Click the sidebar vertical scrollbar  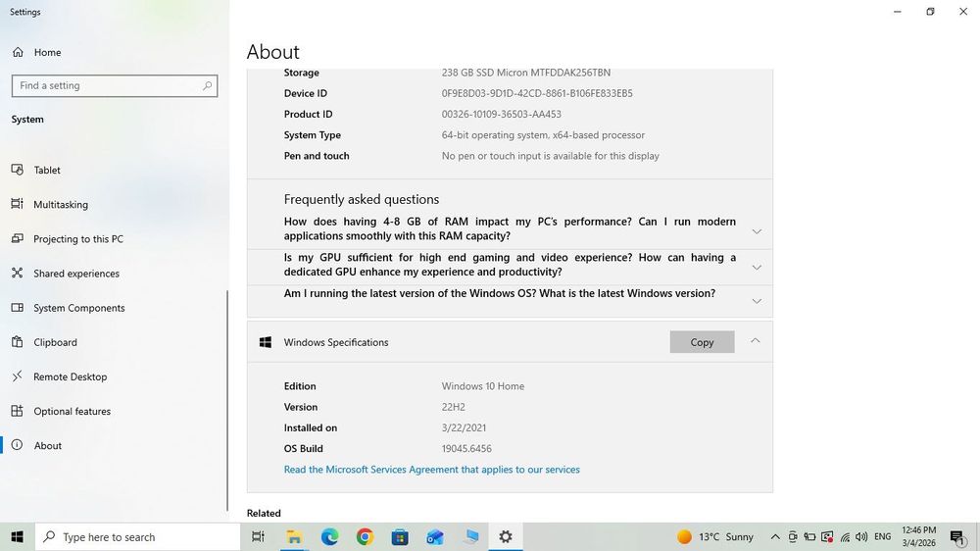click(x=227, y=400)
